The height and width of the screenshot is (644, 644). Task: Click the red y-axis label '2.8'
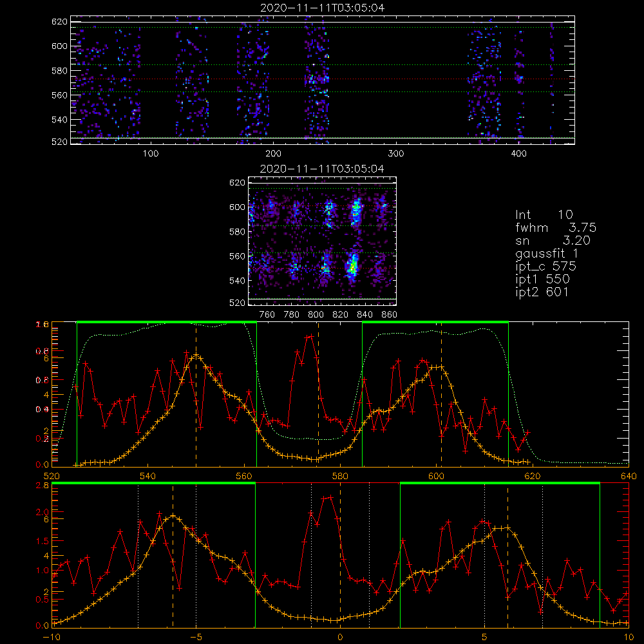click(43, 486)
